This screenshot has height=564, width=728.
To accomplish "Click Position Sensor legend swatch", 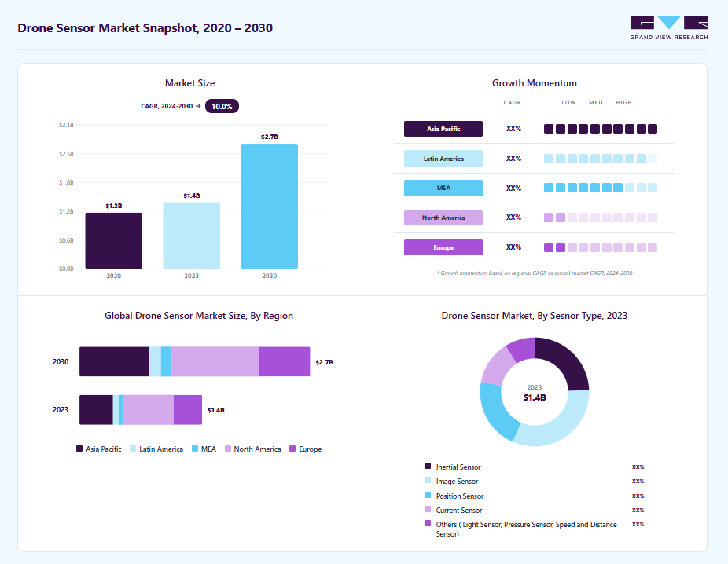I will coord(428,495).
